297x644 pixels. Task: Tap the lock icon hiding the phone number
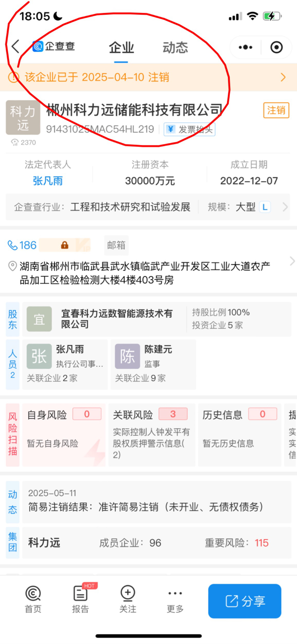click(65, 245)
